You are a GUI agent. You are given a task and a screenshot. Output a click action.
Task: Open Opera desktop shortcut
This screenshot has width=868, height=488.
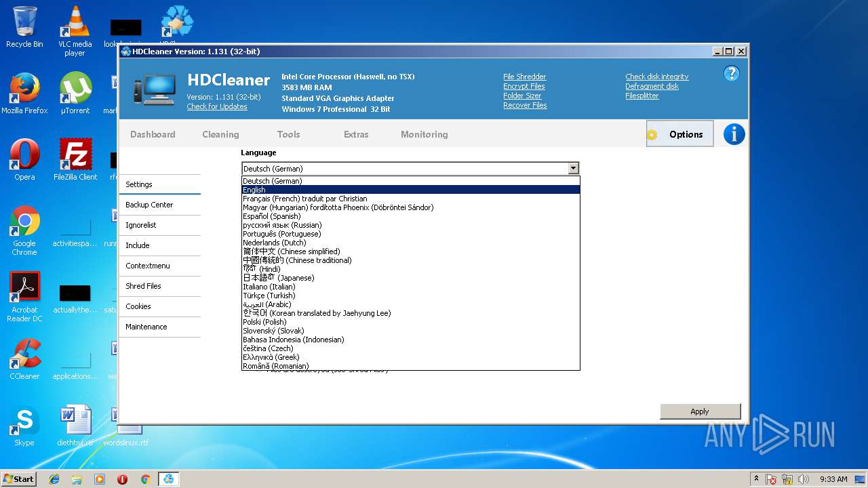[24, 160]
